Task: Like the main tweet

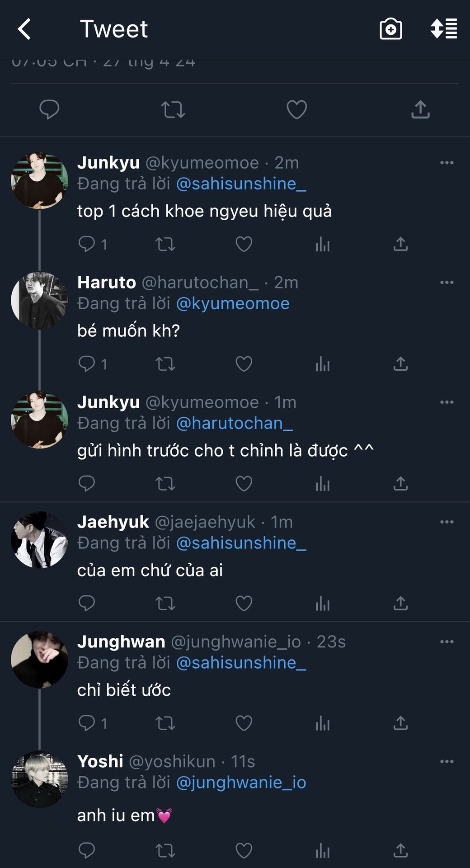Action: tap(296, 110)
